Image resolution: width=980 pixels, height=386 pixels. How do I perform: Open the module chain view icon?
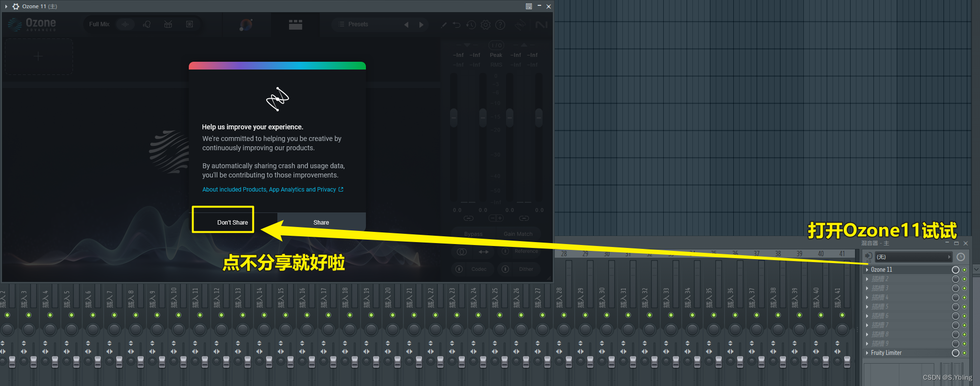click(295, 25)
